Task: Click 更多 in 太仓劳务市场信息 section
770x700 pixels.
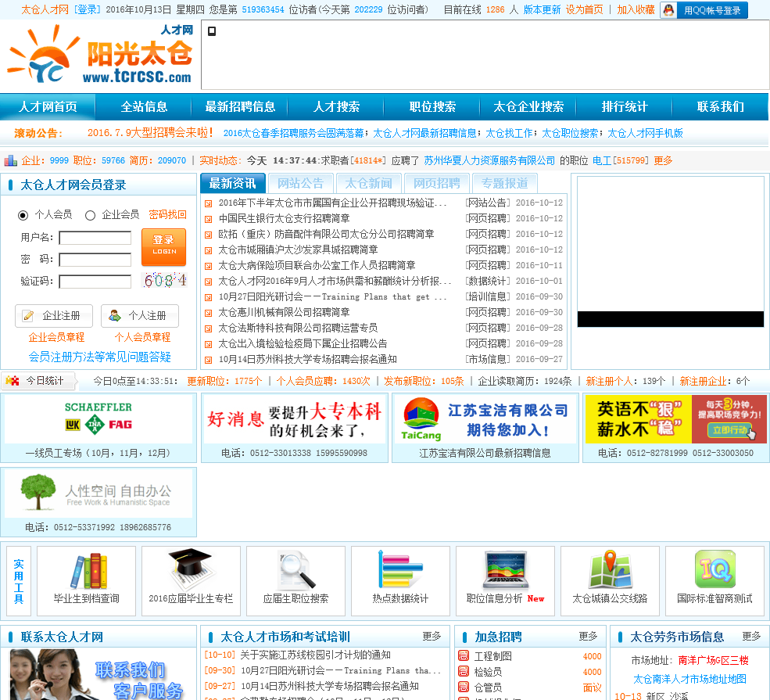Action: click(751, 637)
